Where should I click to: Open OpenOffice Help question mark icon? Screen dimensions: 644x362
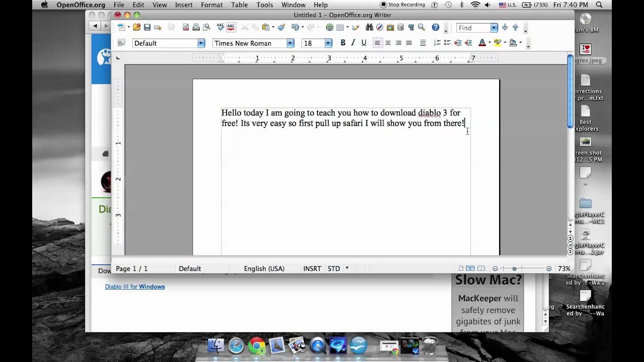tap(436, 27)
